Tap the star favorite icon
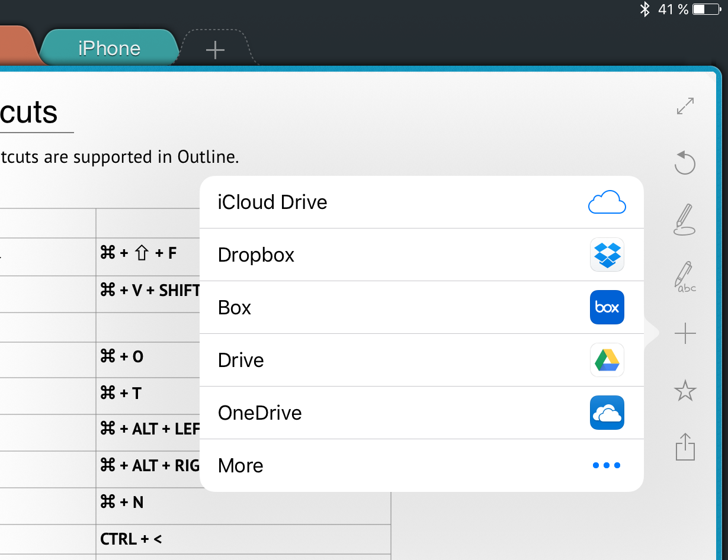 (x=685, y=391)
